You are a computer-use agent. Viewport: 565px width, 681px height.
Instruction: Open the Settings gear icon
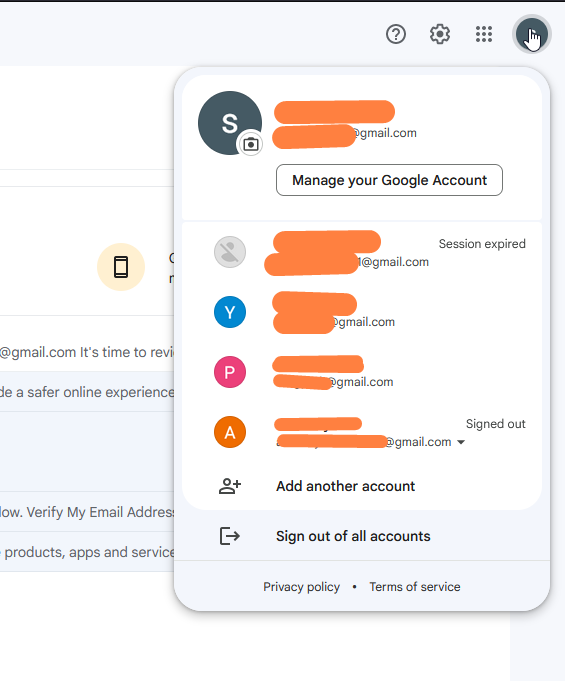[439, 34]
